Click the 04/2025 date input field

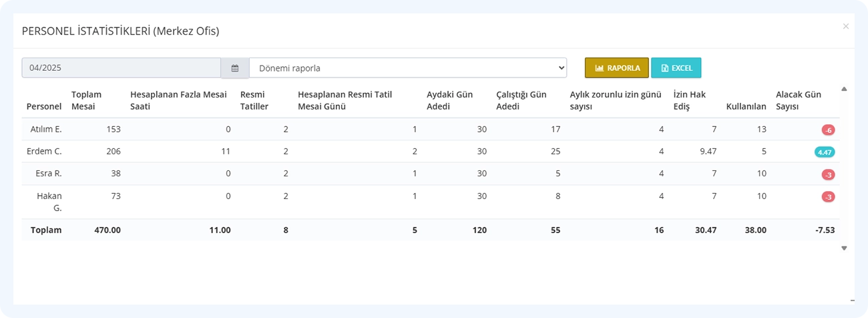122,68
